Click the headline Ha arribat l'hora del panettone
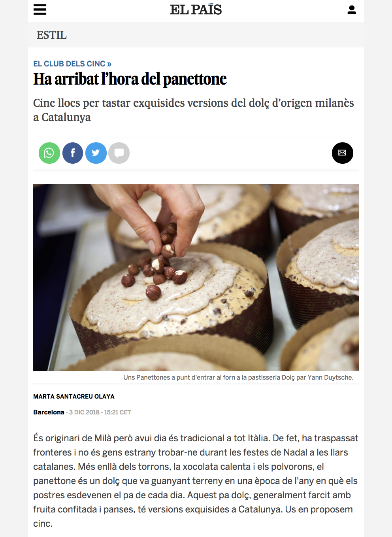 pyautogui.click(x=130, y=79)
